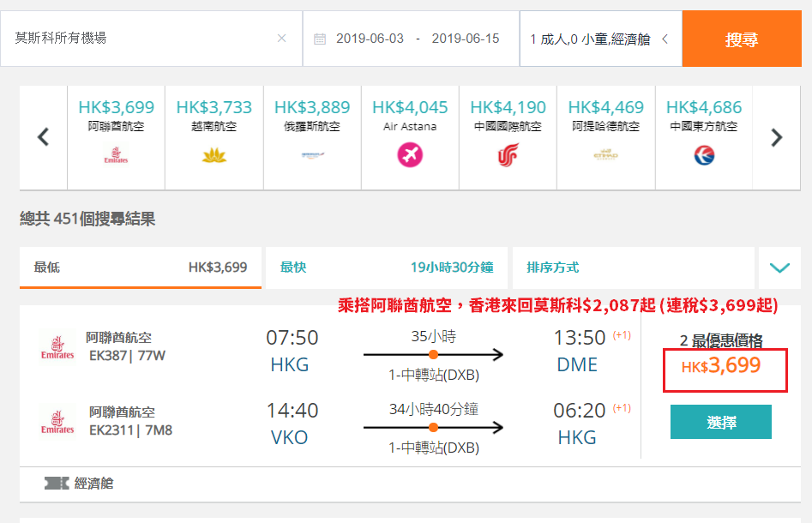Click flight number EK387 | 77W

[x=128, y=356]
